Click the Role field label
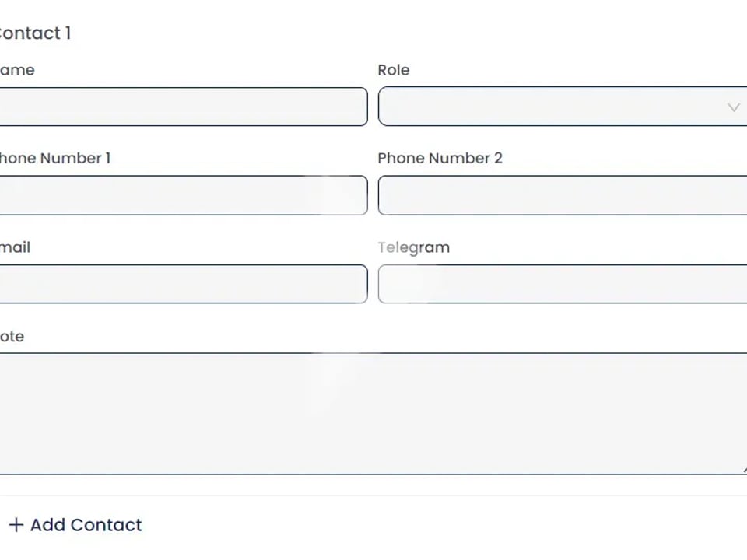The image size is (747, 560). point(394,70)
